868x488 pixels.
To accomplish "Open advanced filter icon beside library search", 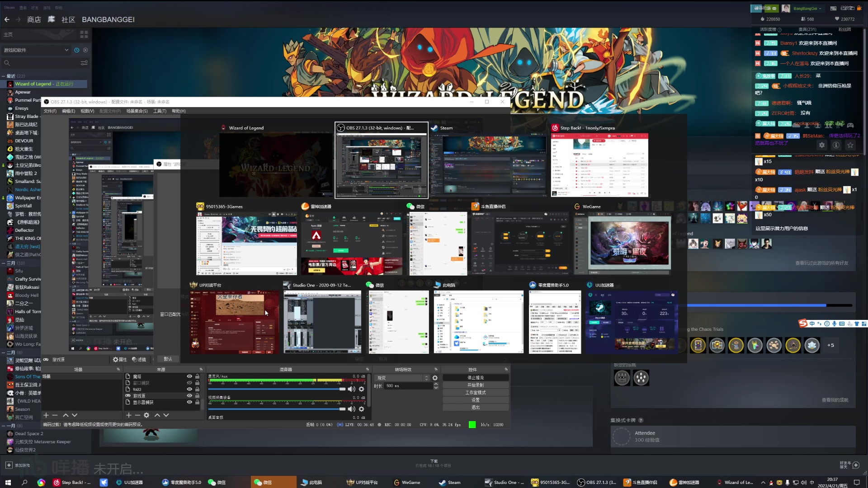I will click(84, 63).
